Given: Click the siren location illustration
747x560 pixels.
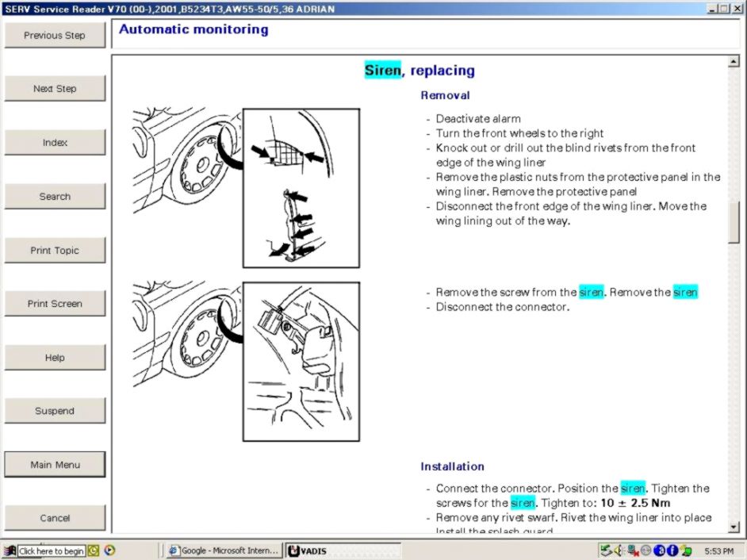Looking at the screenshot, I should click(x=246, y=361).
